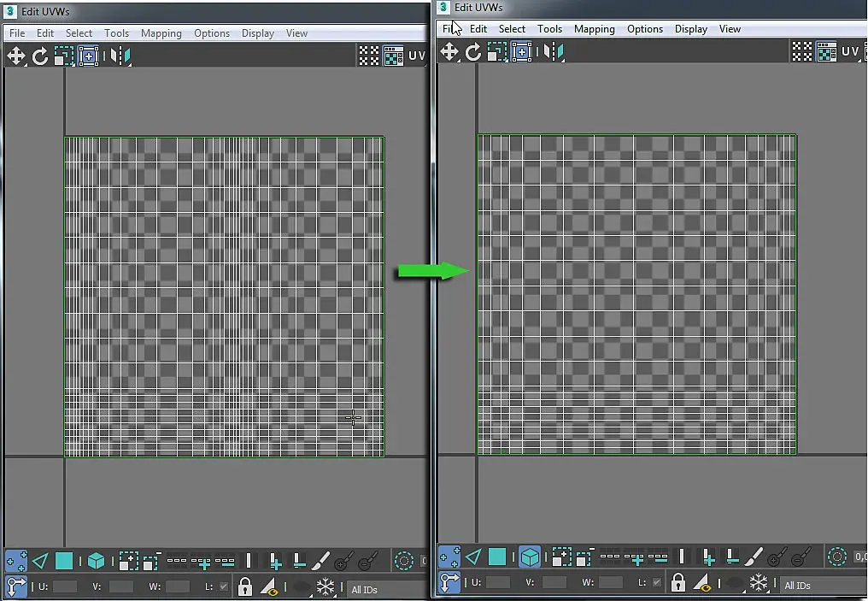The image size is (868, 601).
Task: Switch to Edge sub-object mode in left window
Action: pyautogui.click(x=40, y=561)
